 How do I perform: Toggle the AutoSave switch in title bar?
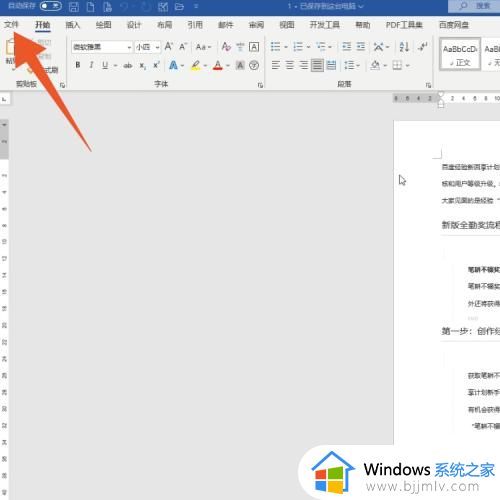(x=50, y=6)
